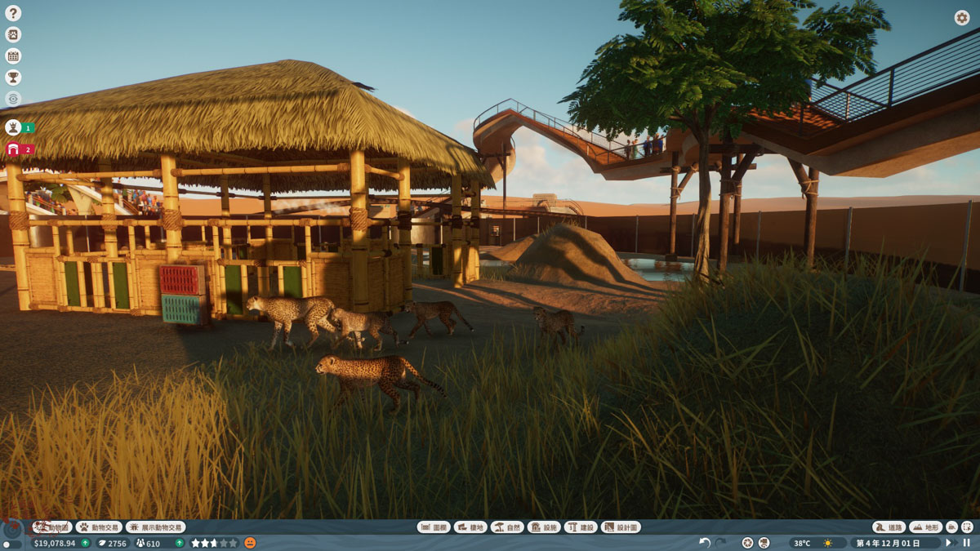The width and height of the screenshot is (980, 551).
Task: Expand the $19,078.94 finances display
Action: 54,543
